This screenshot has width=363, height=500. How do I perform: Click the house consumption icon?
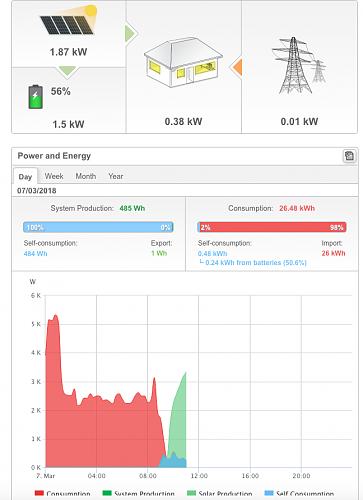coord(183,62)
